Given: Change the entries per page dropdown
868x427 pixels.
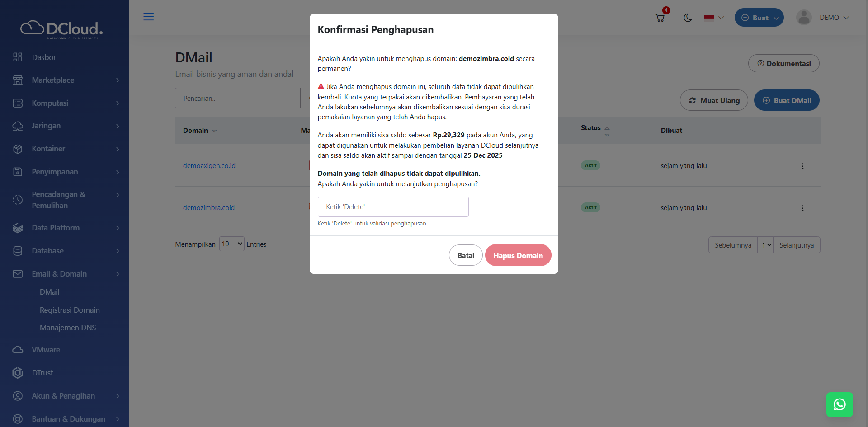Looking at the screenshot, I should [231, 244].
